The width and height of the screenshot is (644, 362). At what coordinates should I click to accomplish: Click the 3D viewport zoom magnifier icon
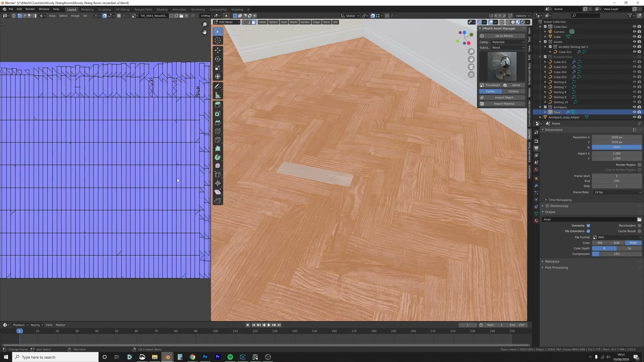471,52
